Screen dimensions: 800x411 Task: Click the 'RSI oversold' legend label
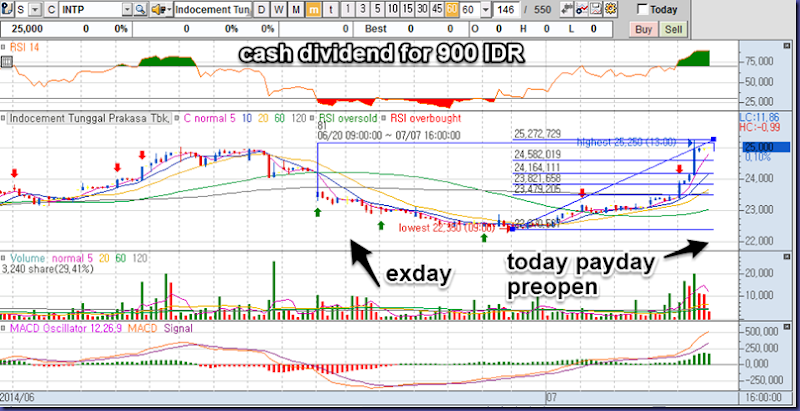[x=348, y=118]
